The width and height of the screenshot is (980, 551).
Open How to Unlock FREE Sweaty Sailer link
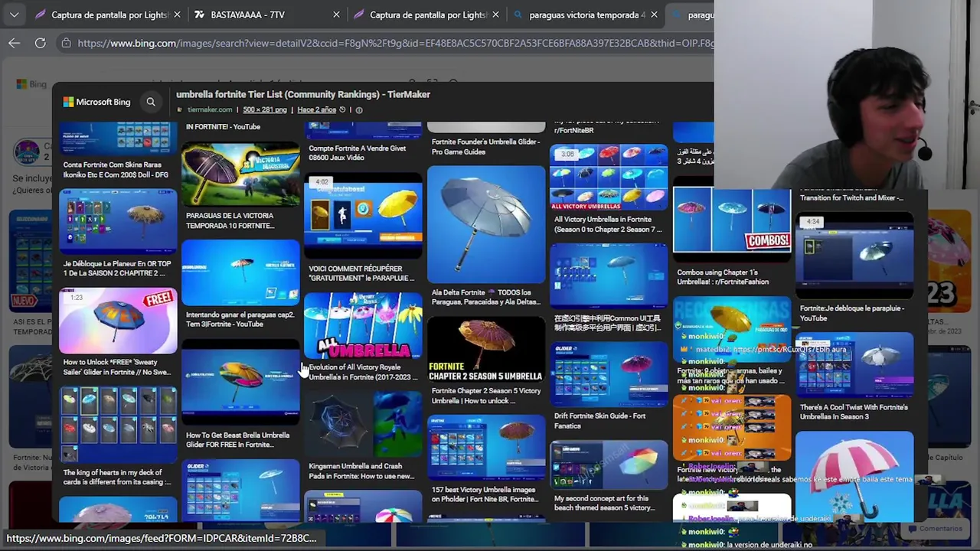pos(116,367)
